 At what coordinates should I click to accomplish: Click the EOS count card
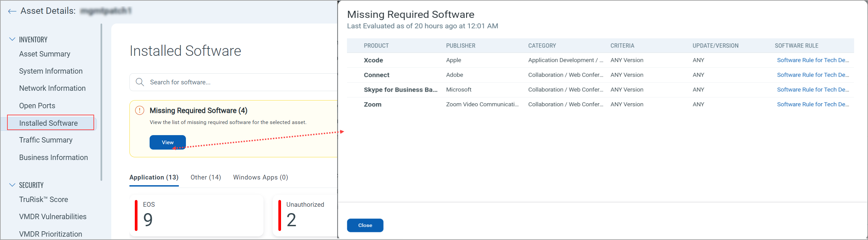pos(196,216)
